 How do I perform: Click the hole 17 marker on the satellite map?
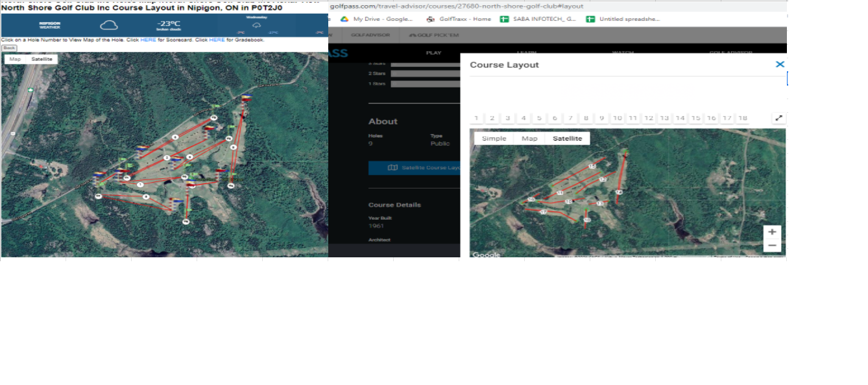tap(544, 212)
